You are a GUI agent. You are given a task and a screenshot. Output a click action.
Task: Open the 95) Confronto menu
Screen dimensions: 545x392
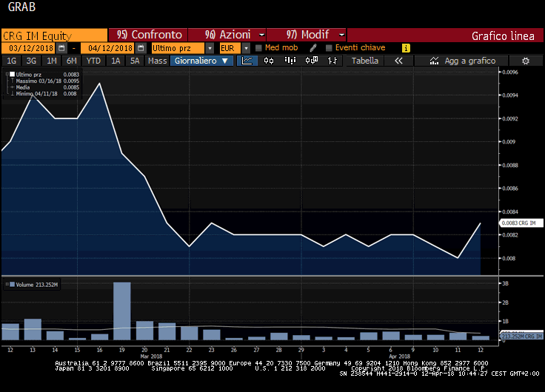pos(148,35)
